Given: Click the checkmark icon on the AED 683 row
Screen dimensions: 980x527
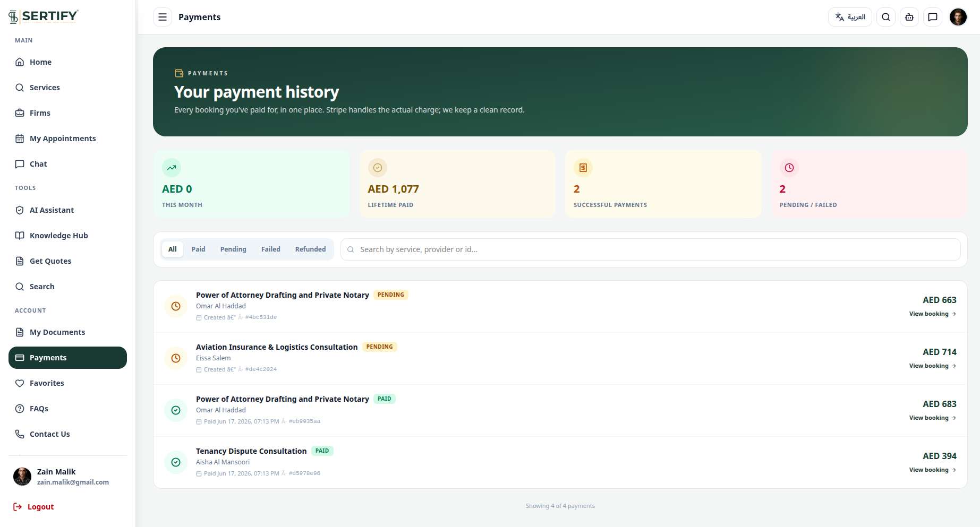Looking at the screenshot, I should [176, 410].
